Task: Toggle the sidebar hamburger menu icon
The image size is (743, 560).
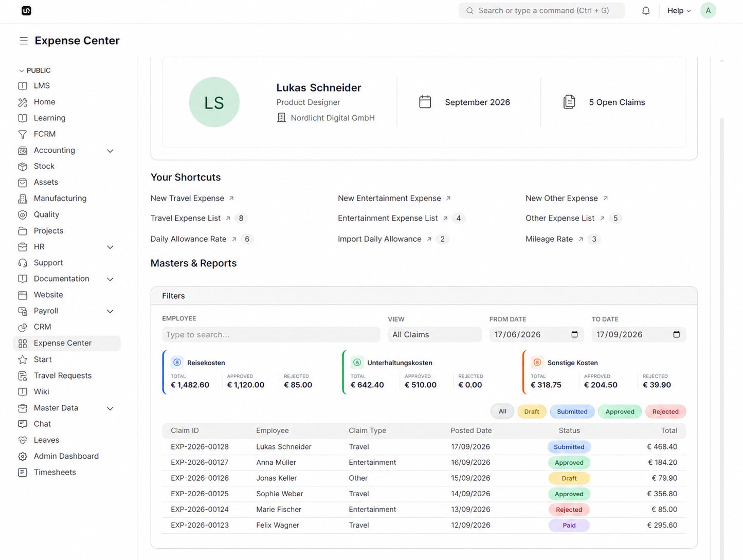Action: (x=24, y=41)
